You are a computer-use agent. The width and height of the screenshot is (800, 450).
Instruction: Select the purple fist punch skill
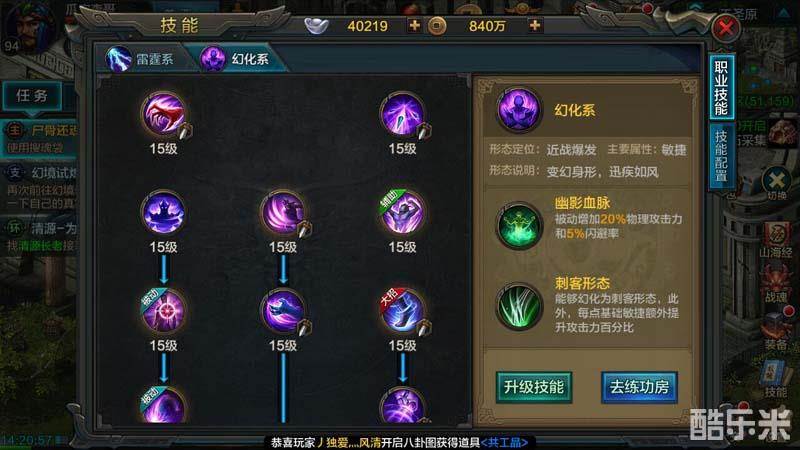point(283,311)
